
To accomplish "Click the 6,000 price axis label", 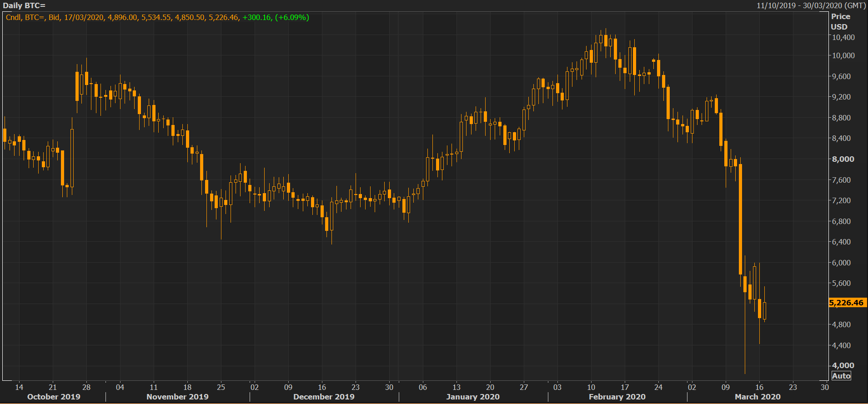I will [x=841, y=263].
